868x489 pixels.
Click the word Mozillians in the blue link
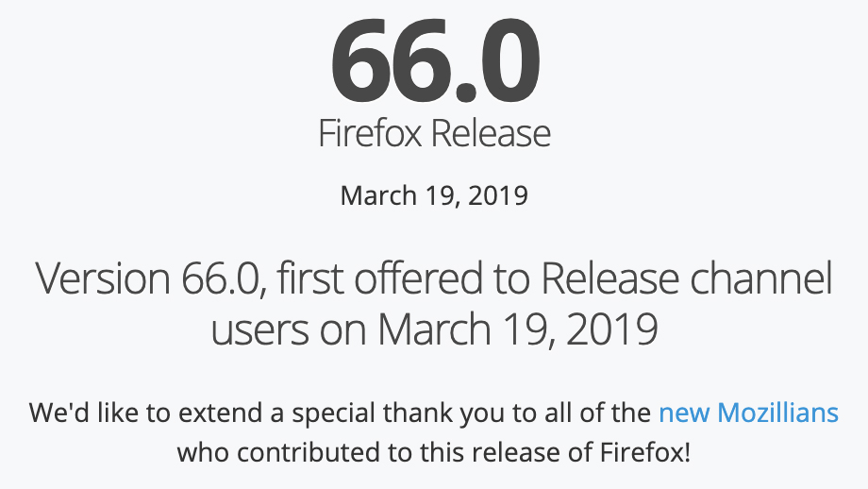(777, 413)
